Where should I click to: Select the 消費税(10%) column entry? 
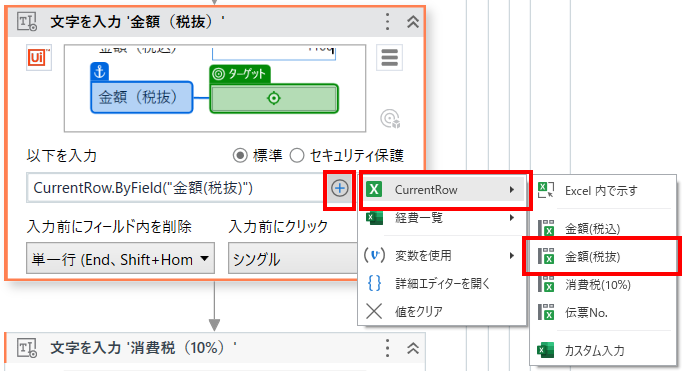point(602,285)
